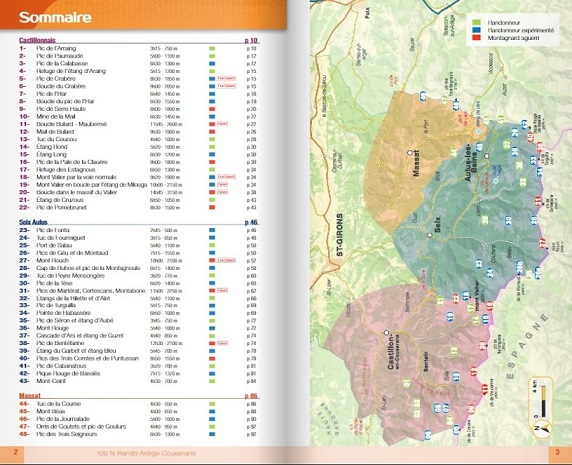Image resolution: width=572 pixels, height=465 pixels.
Task: Select the entry 'Refuge de l'étang d'Araing'
Action: (x=71, y=71)
